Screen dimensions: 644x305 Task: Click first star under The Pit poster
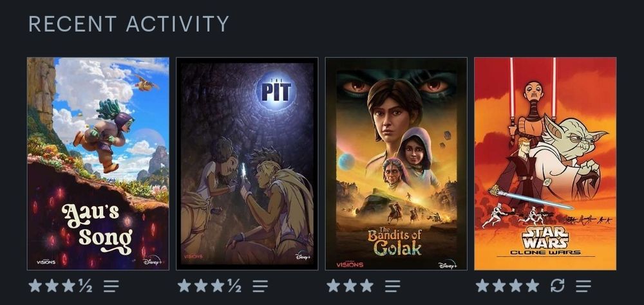[x=184, y=285]
